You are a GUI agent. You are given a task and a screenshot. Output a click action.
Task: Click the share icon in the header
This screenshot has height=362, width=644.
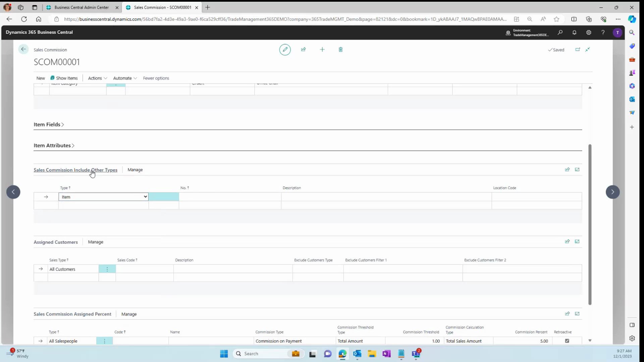click(303, 50)
